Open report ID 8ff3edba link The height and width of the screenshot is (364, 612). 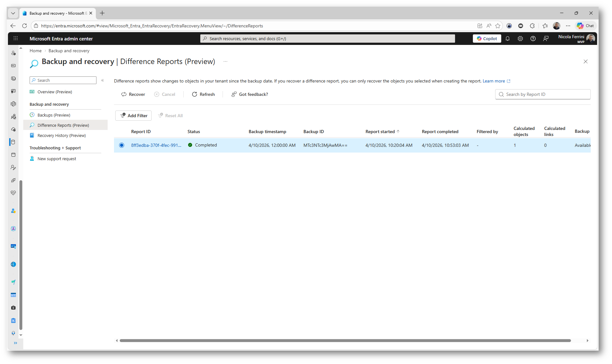point(156,145)
